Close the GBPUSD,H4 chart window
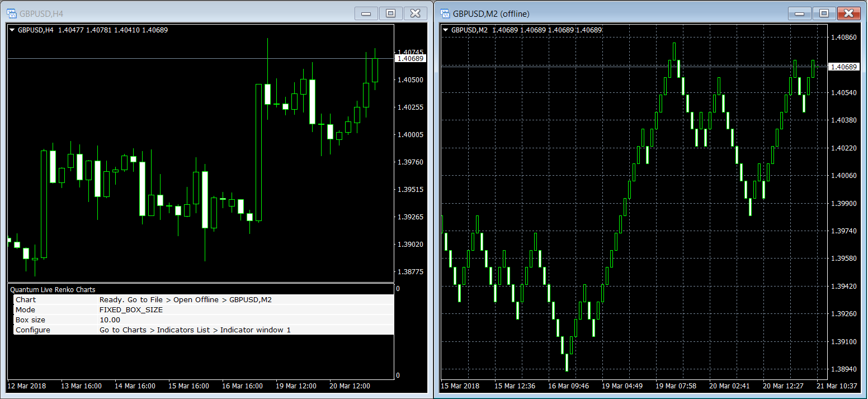The width and height of the screenshot is (868, 399). point(416,13)
